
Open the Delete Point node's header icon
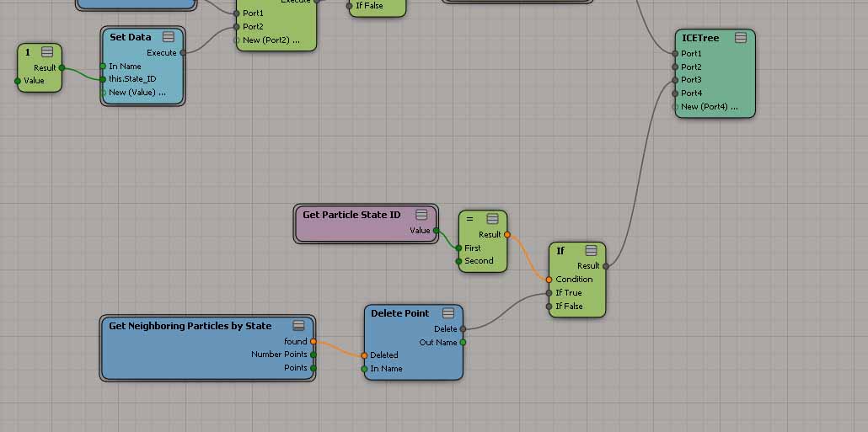447,313
